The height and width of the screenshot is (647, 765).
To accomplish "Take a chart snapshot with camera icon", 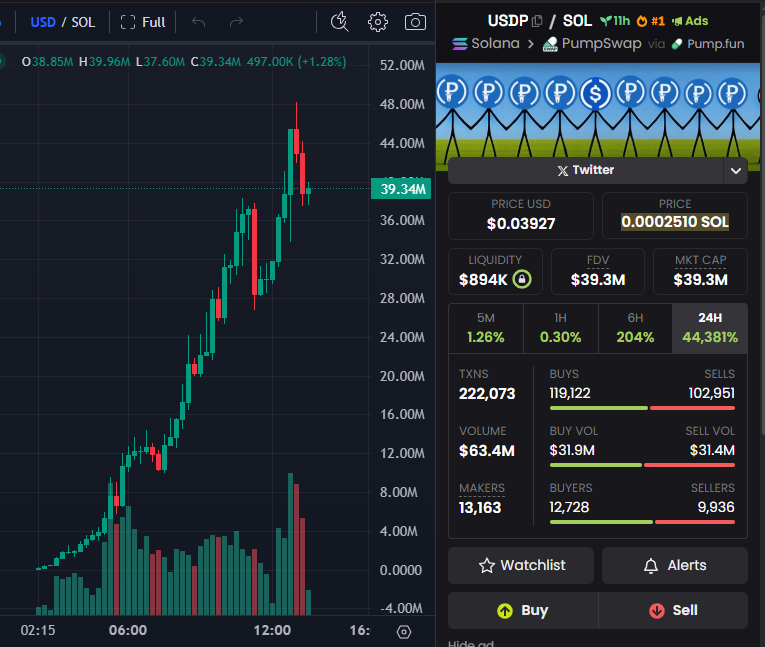I will tap(415, 22).
